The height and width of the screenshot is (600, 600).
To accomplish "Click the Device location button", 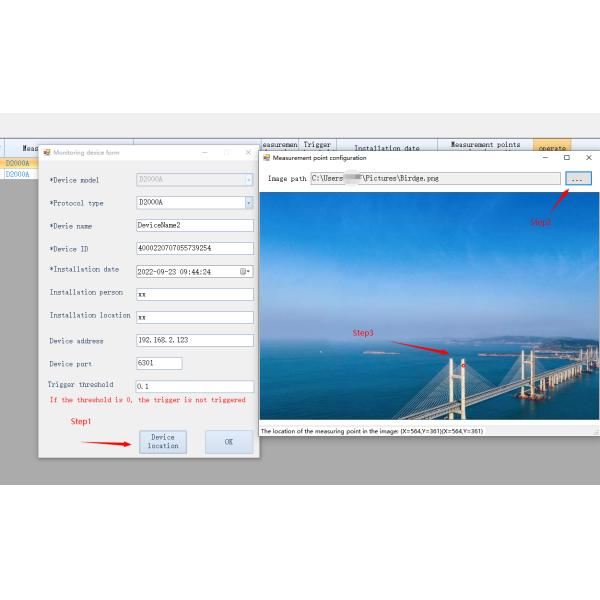I will [162, 441].
